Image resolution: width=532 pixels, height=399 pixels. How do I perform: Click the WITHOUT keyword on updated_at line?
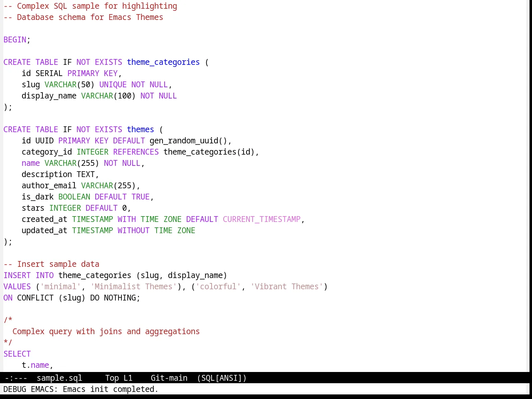click(133, 230)
